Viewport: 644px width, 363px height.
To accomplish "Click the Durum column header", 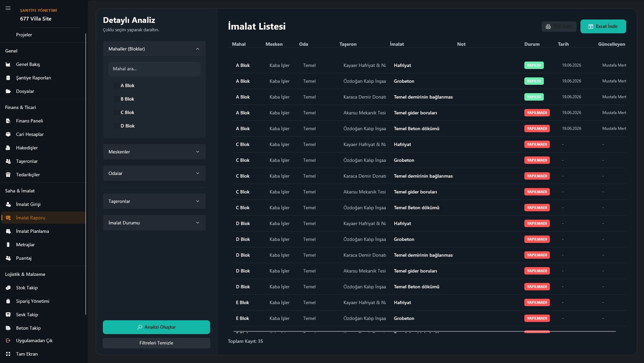I will 532,44.
